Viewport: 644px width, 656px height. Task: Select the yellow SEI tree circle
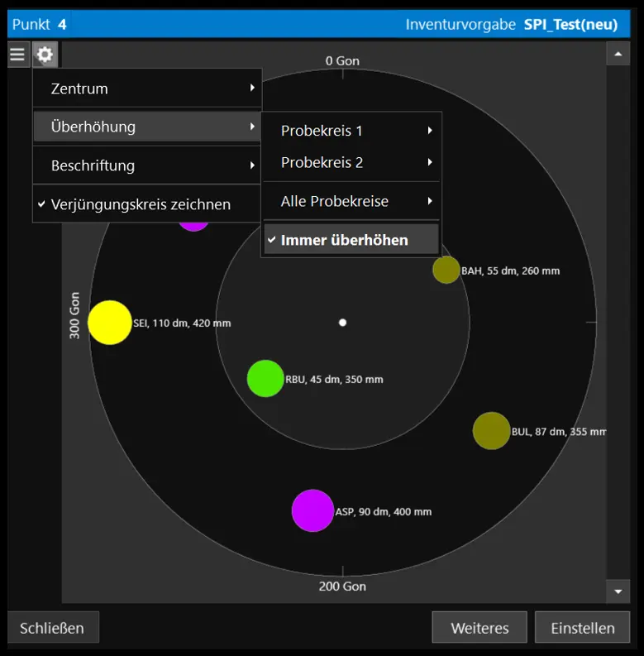tap(109, 323)
